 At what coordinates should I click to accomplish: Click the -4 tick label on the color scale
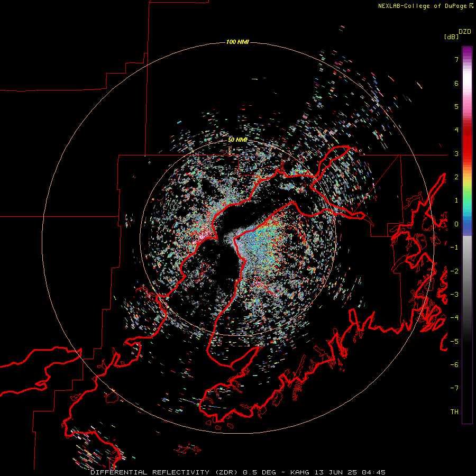(x=454, y=318)
